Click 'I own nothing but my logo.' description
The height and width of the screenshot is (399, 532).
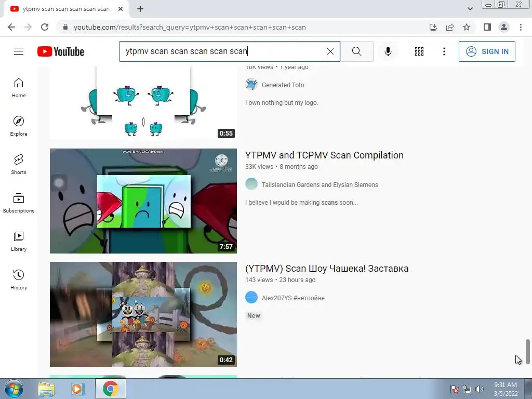(282, 102)
